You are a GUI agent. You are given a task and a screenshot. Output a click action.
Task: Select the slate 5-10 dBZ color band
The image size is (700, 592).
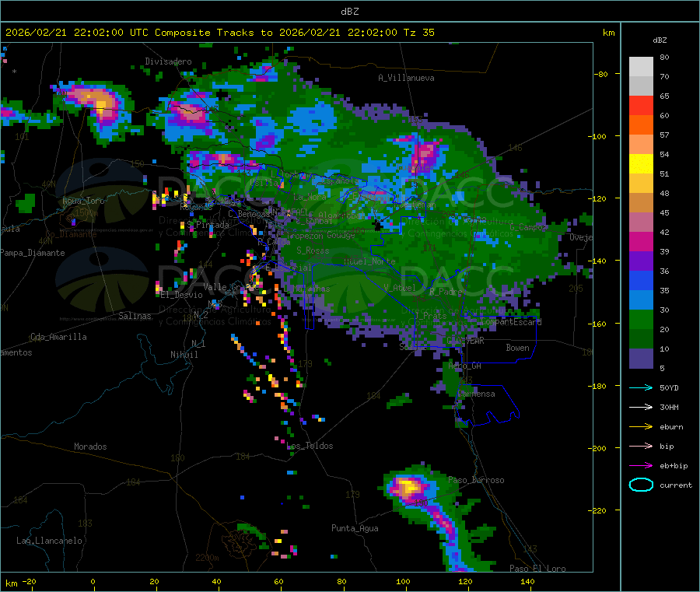click(x=641, y=359)
